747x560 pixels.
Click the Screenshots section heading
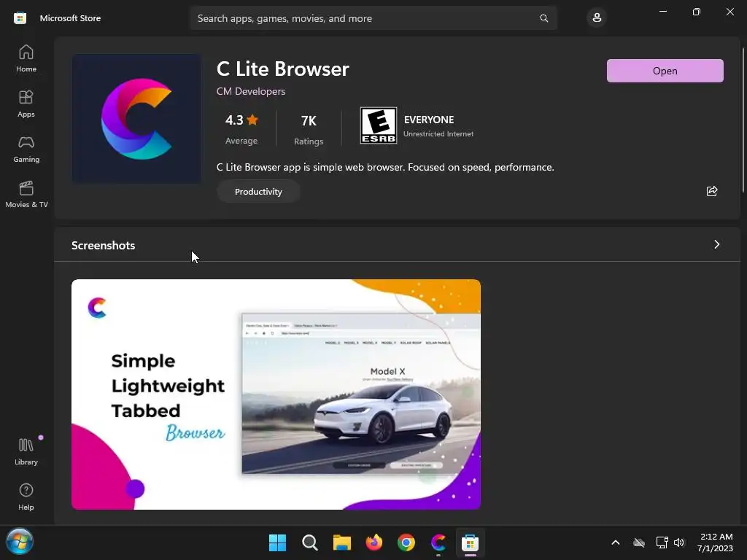(104, 245)
